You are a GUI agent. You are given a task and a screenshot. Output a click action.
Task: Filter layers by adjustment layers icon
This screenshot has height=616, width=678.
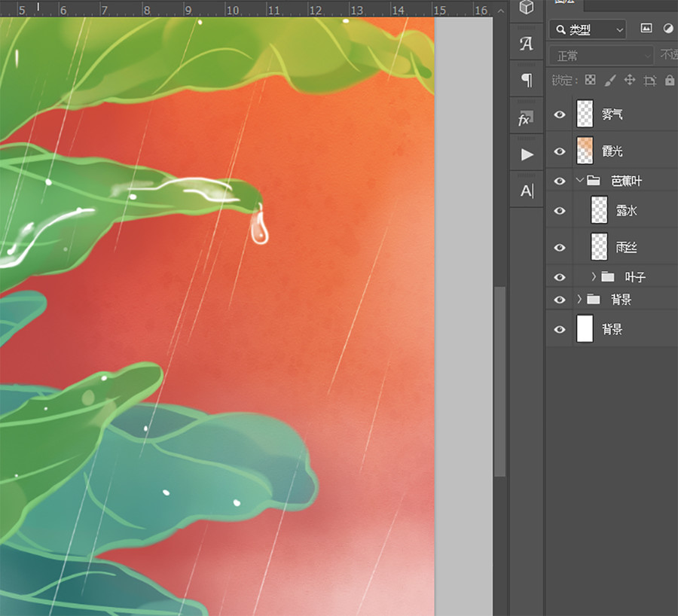coord(668,28)
